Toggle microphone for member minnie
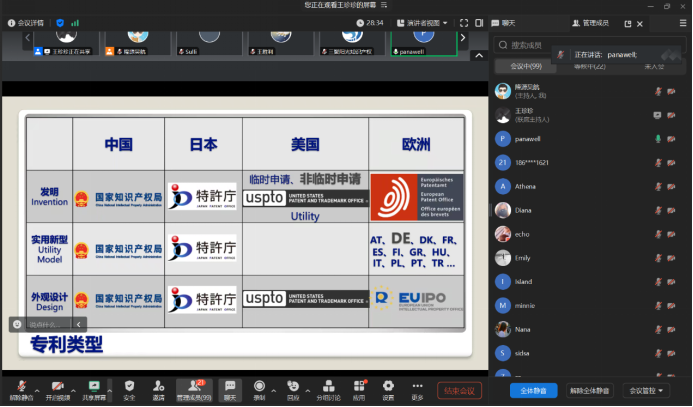Viewport: 693px width, 407px height. point(658,306)
